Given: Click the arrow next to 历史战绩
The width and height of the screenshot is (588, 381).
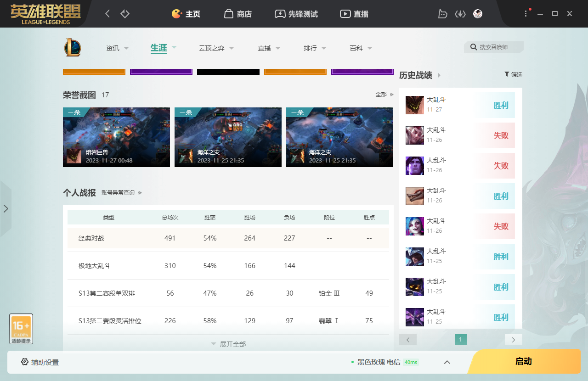Looking at the screenshot, I should pyautogui.click(x=439, y=75).
